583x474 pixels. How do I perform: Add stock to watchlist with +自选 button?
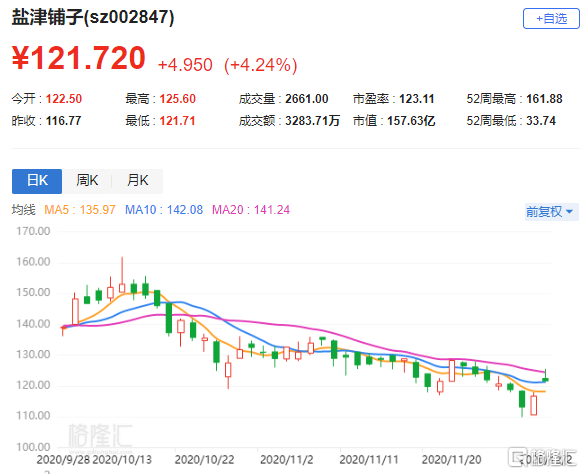click(551, 19)
